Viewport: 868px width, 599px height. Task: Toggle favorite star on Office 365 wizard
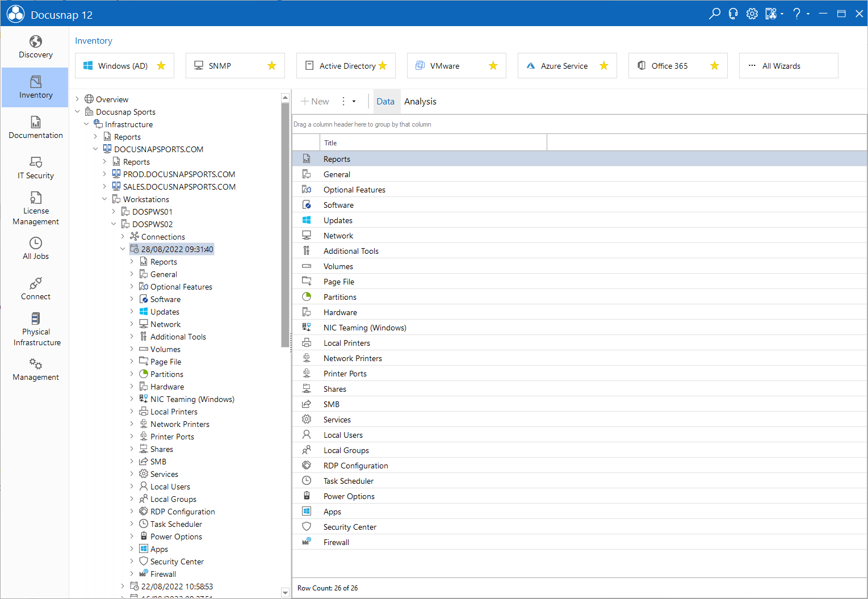tap(715, 66)
